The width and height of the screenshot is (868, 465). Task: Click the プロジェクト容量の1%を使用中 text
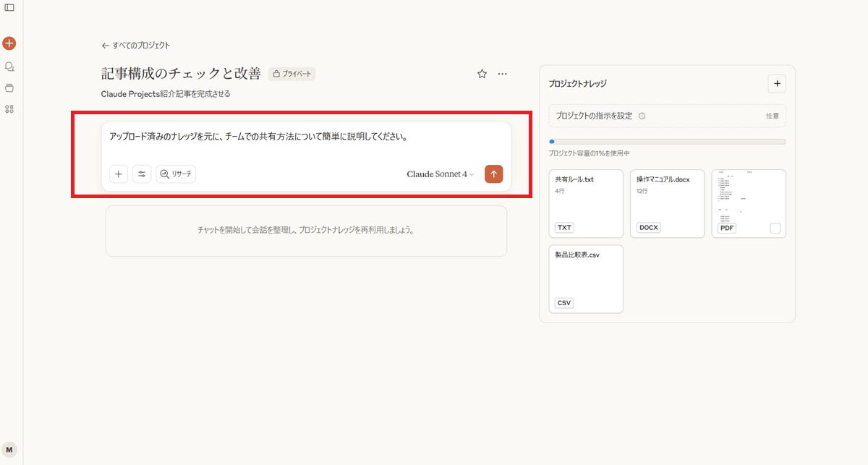[x=589, y=153]
